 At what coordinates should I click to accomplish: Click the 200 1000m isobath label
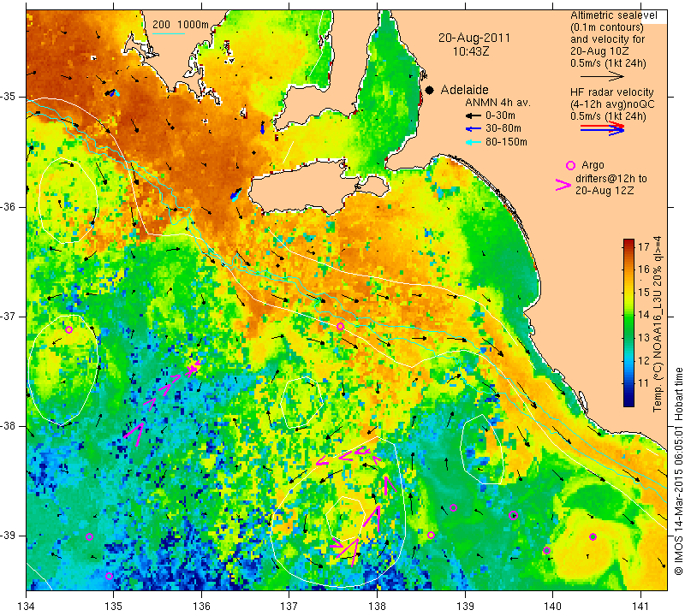coord(181,25)
